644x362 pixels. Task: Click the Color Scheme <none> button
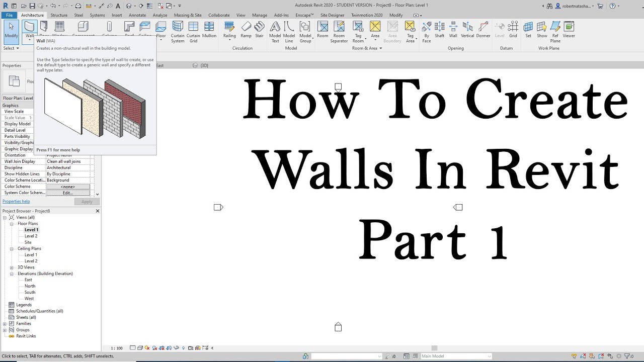click(x=68, y=187)
